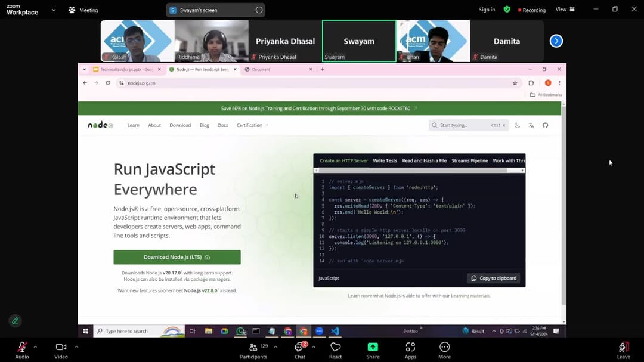Open the Zoom Apps panel
Viewport: 644px width, 362px height.
point(410,350)
